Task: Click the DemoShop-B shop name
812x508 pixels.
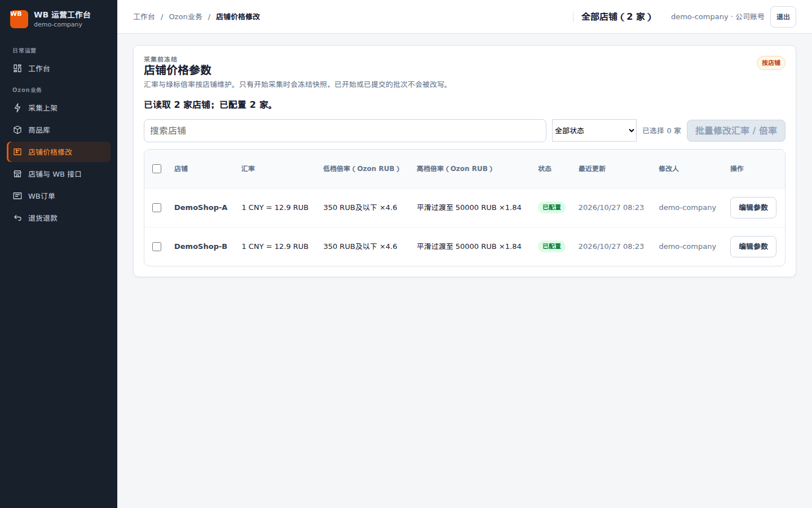Action: (x=201, y=247)
